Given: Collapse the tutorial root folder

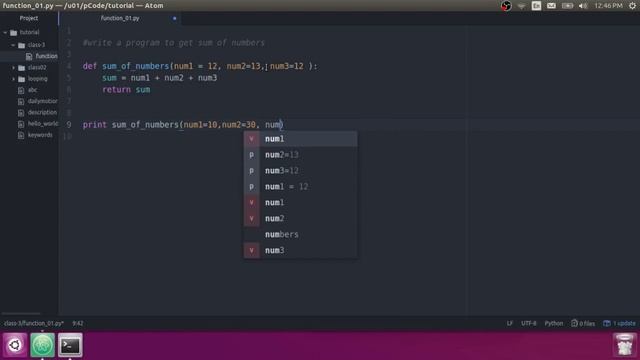Looking at the screenshot, I should click(5, 32).
